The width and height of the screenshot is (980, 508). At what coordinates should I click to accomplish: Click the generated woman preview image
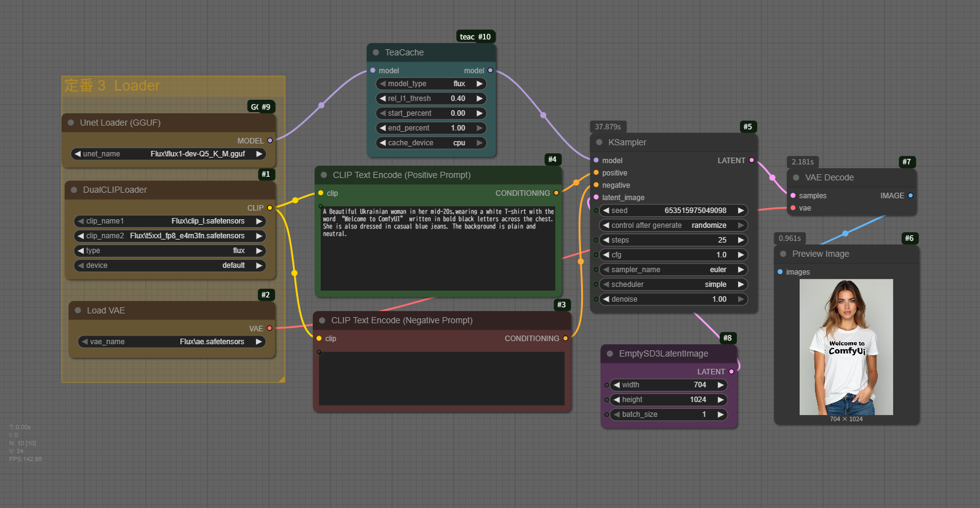(846, 347)
